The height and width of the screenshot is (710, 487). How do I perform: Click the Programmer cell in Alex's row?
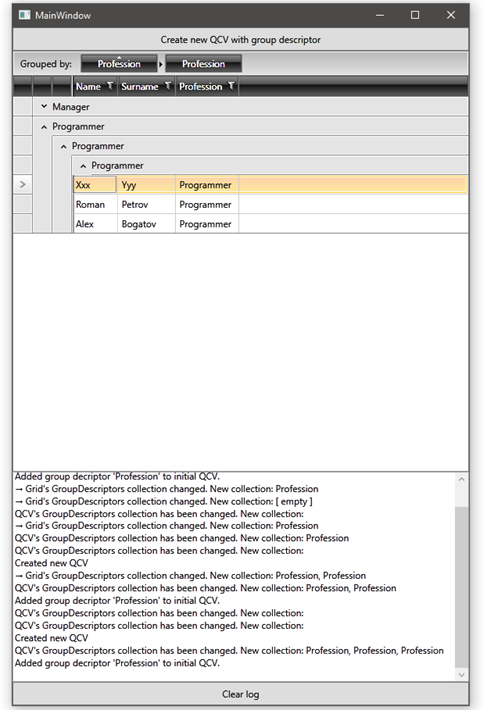[207, 224]
